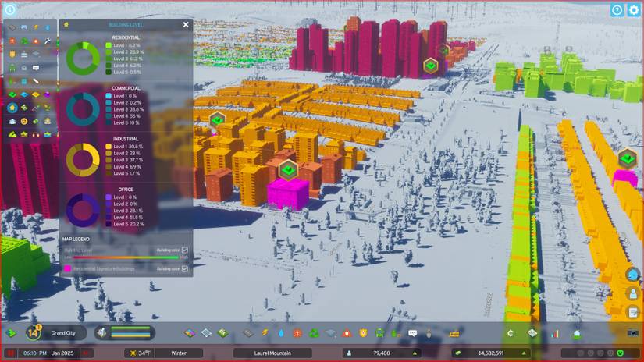
Task: Click the Grand City milestone label
Action: [63, 333]
